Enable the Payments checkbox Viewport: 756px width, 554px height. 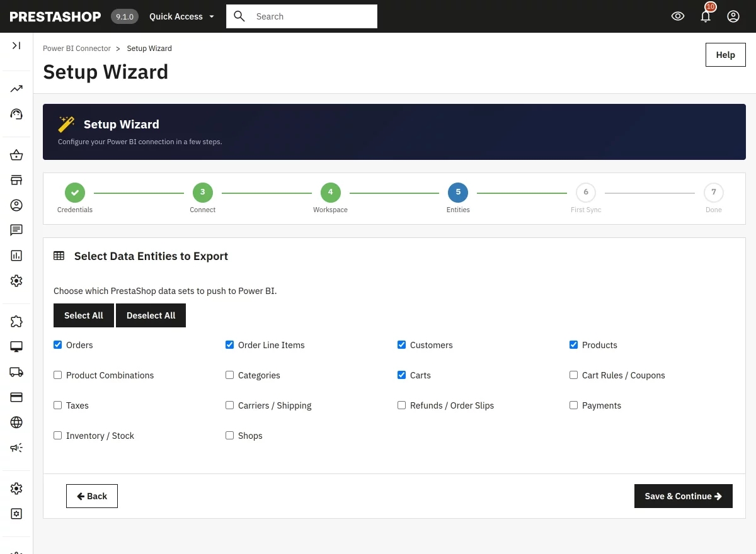[574, 405]
